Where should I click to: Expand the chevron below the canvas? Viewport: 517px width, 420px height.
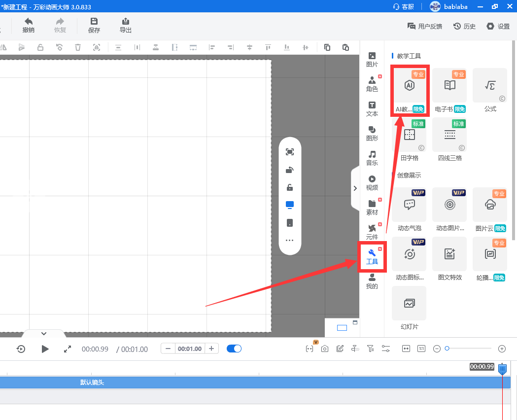[x=43, y=334]
